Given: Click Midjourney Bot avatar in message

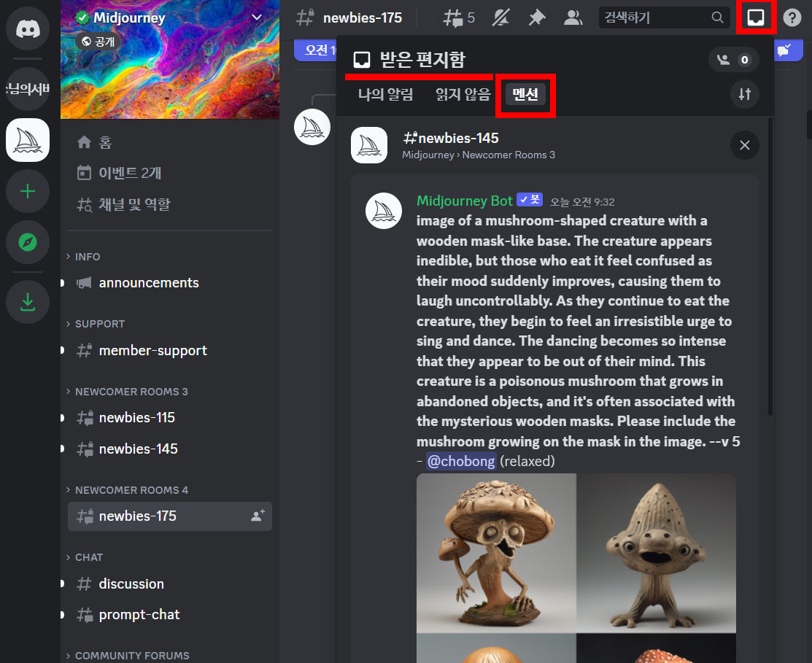Looking at the screenshot, I should pyautogui.click(x=384, y=211).
